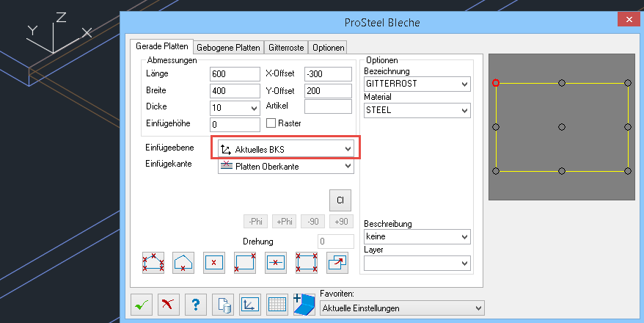Select the top-left insertion point in preview
Image resolution: width=644 pixels, height=323 pixels.
click(496, 83)
